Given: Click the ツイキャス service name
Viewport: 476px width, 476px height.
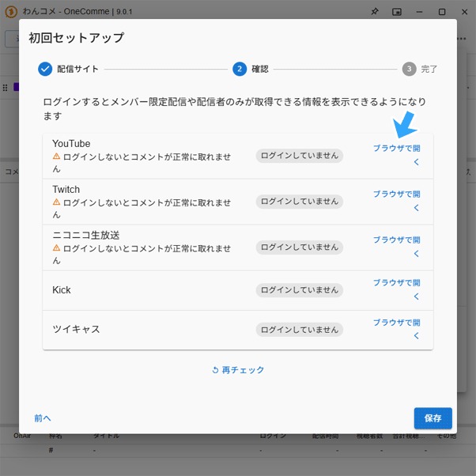Looking at the screenshot, I should point(76,330).
